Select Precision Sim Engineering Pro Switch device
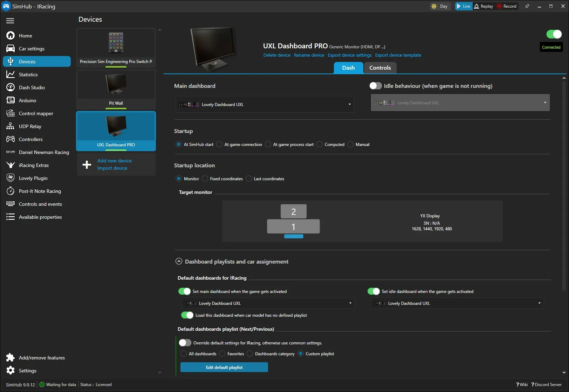 [x=116, y=48]
